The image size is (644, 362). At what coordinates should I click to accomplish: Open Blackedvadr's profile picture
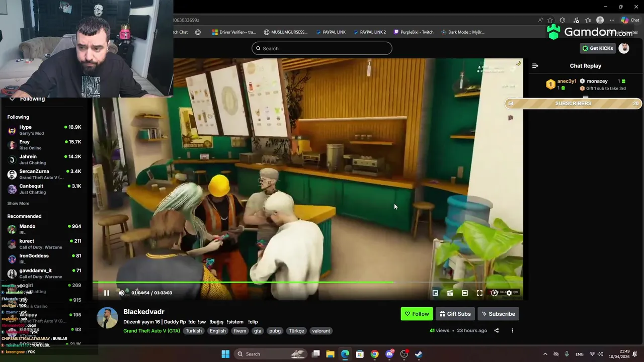coord(107,318)
